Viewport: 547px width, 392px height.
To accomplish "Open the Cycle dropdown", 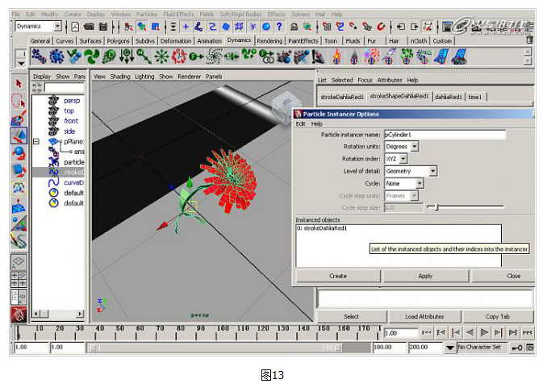I will 420,183.
